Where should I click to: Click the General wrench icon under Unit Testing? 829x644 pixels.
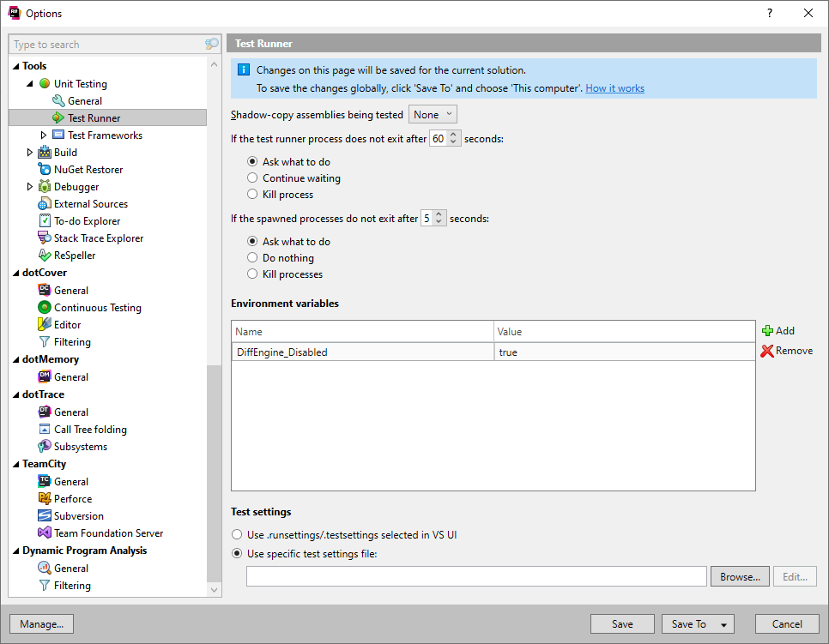point(58,100)
